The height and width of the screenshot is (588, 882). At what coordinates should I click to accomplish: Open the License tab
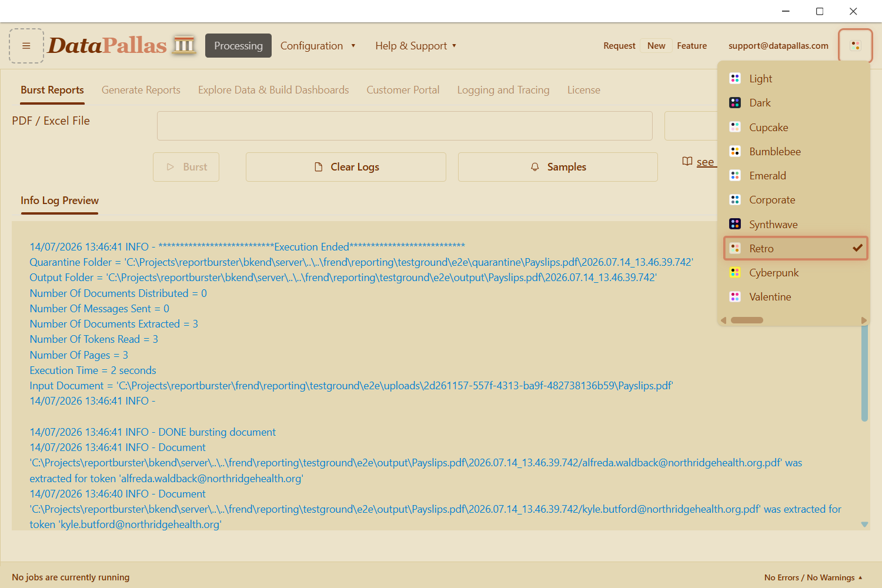coord(584,90)
